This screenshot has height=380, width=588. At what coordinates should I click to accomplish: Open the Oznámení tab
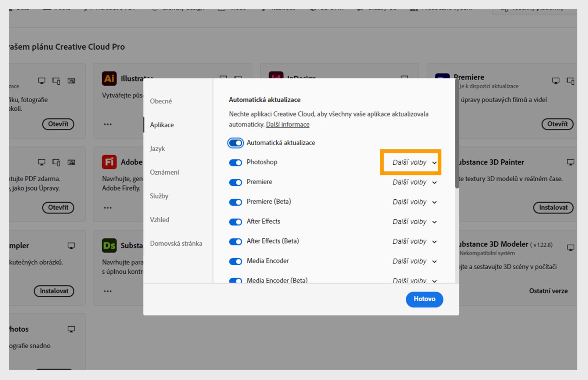coord(165,172)
